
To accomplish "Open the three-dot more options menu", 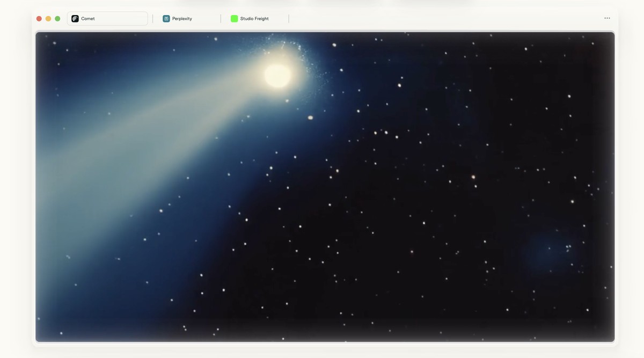I will (607, 18).
